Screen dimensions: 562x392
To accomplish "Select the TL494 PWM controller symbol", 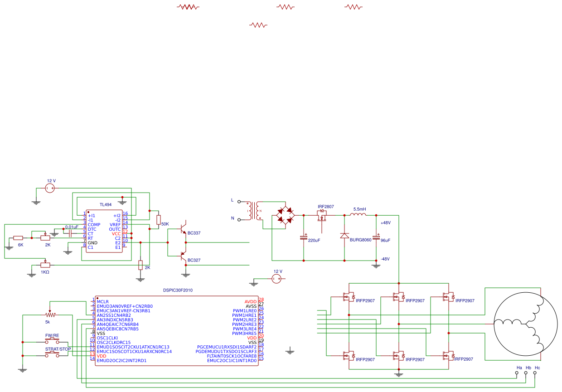I will (105, 231).
